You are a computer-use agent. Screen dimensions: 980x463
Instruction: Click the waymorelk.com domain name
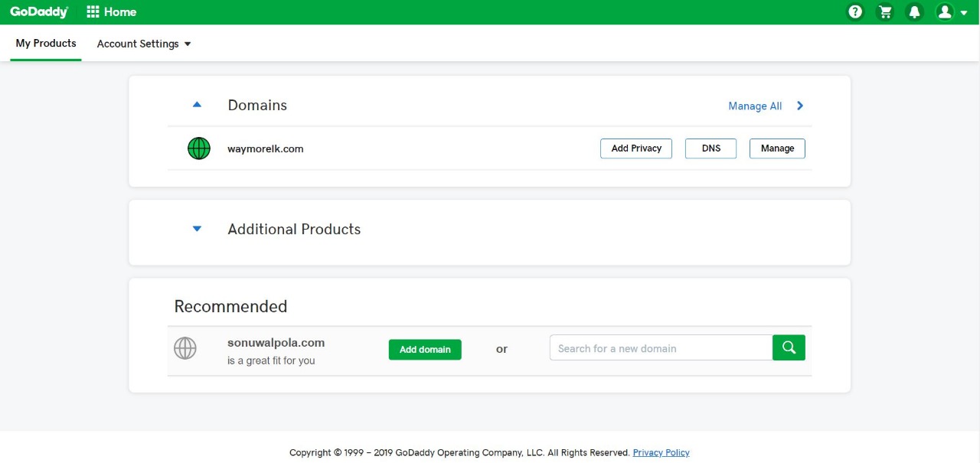(266, 148)
